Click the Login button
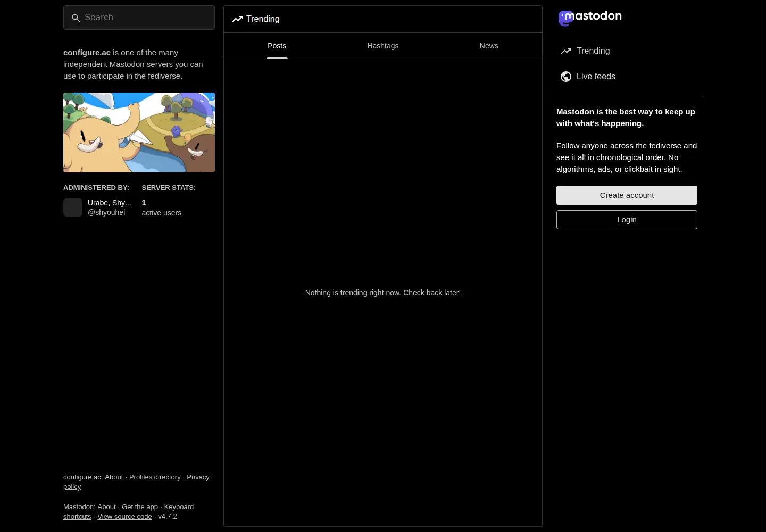 (x=627, y=220)
